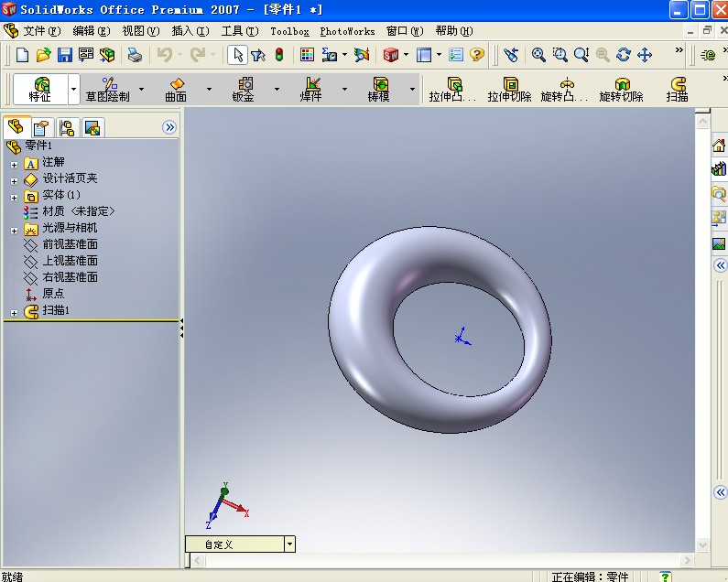
Task: Expand the FeatureManager panel chevron
Action: click(169, 127)
